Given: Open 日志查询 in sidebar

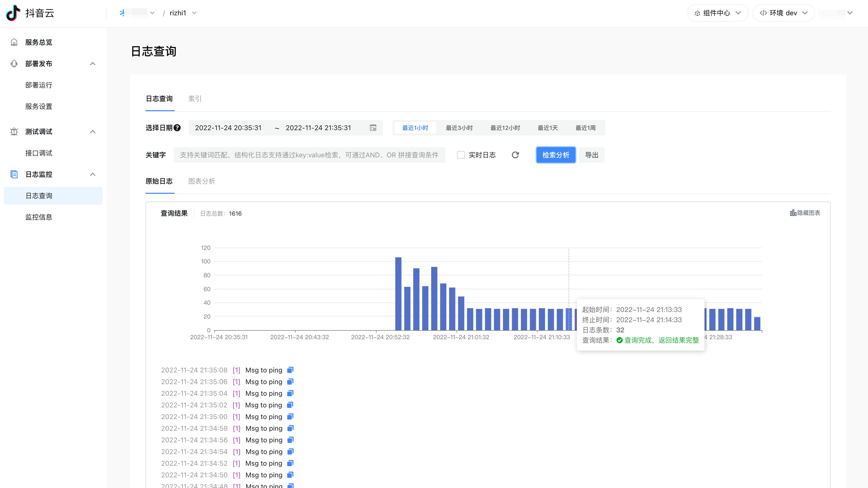Looking at the screenshot, I should [x=53, y=196].
